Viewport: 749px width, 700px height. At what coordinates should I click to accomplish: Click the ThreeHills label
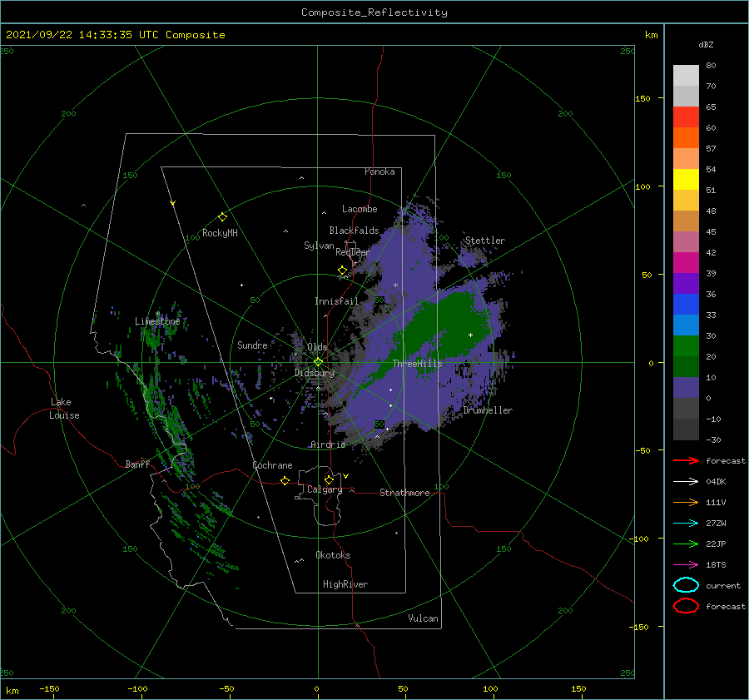(418, 364)
